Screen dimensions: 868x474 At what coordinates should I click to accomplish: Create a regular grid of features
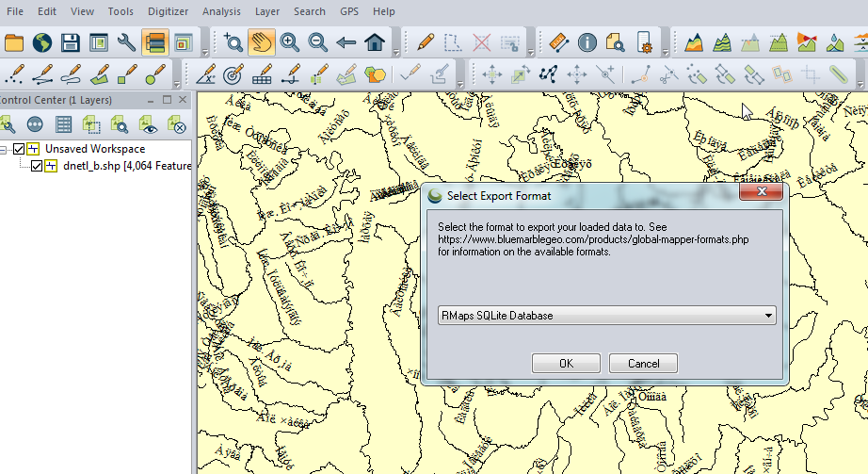pyautogui.click(x=262, y=74)
